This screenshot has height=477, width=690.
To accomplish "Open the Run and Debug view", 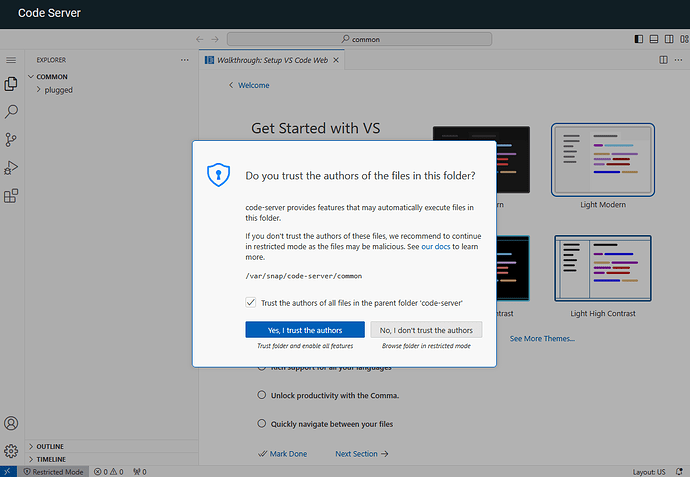I will click(x=12, y=168).
